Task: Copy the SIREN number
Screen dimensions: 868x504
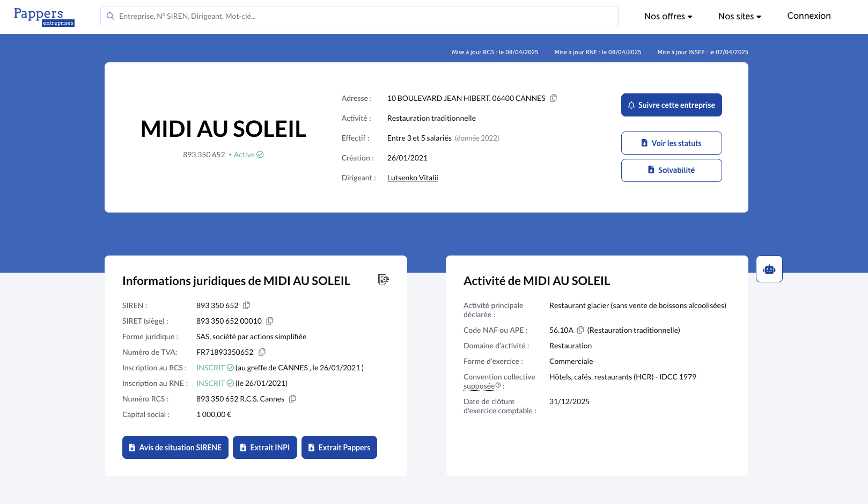Action: (246, 305)
